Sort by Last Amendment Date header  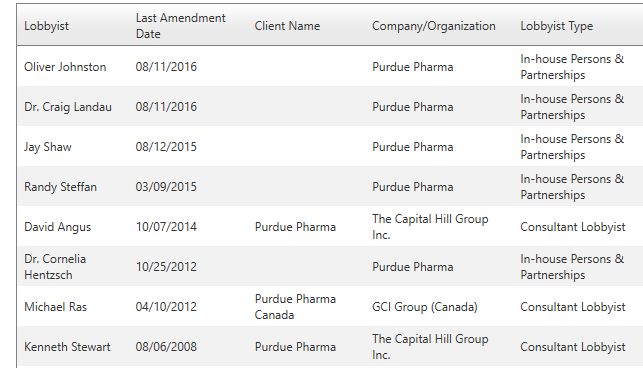click(180, 26)
